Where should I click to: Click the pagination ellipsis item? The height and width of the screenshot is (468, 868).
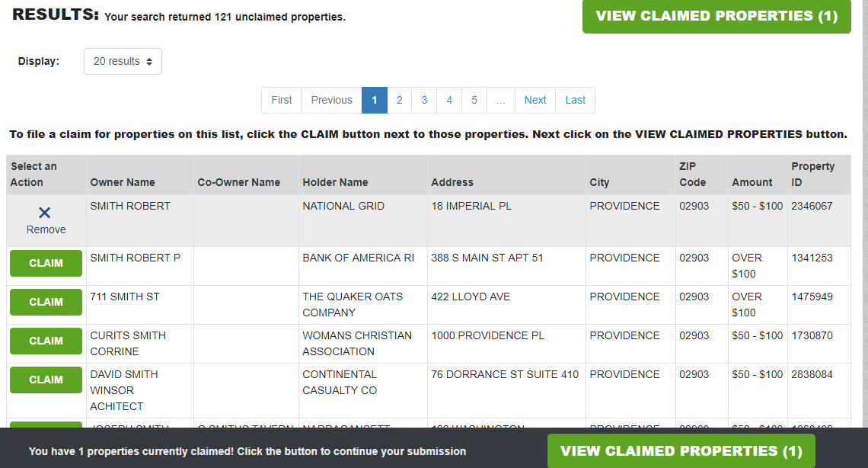click(x=500, y=100)
